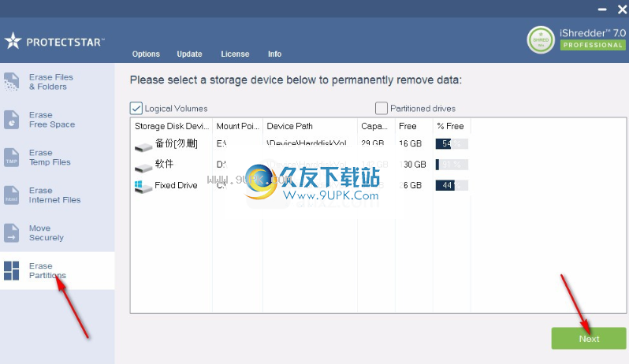Viewport: 629px width, 364px height.
Task: Enable the Partitioned drives checkbox
Action: pyautogui.click(x=381, y=108)
